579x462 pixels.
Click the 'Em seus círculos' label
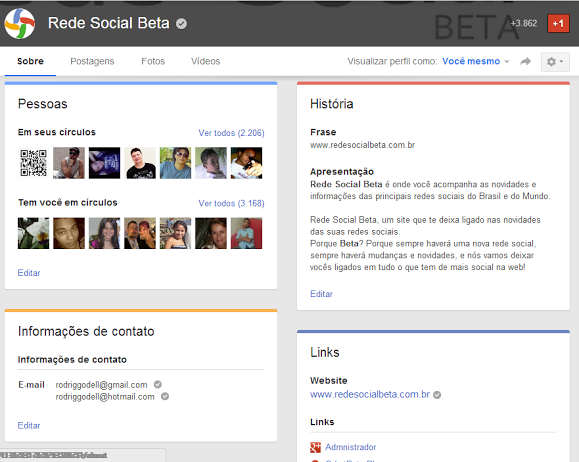coord(56,132)
